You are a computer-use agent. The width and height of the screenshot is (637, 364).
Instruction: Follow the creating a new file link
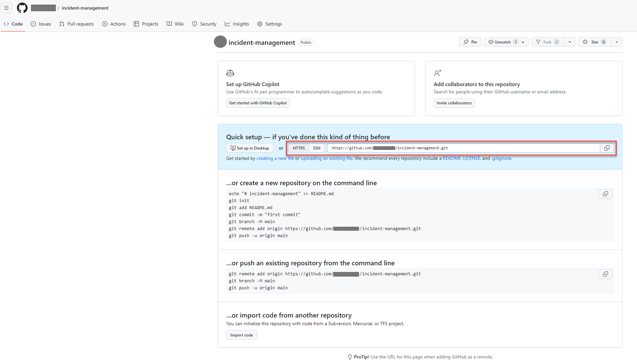click(275, 158)
